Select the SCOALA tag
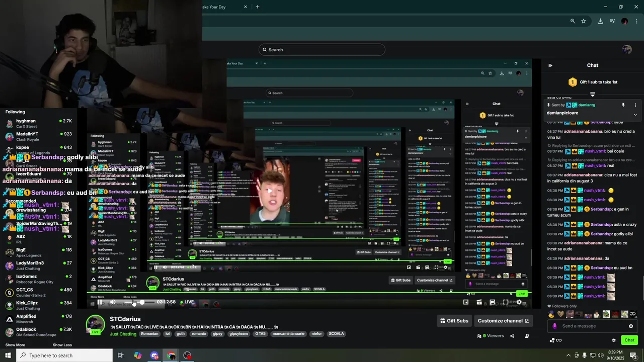 336,334
